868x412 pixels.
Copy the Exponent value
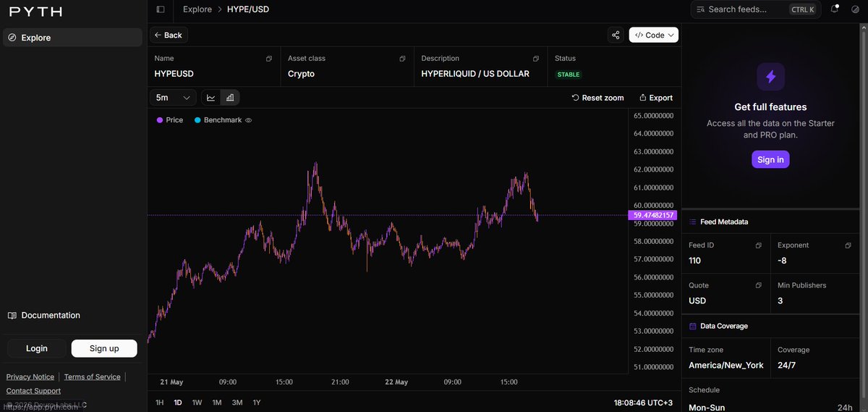click(848, 245)
